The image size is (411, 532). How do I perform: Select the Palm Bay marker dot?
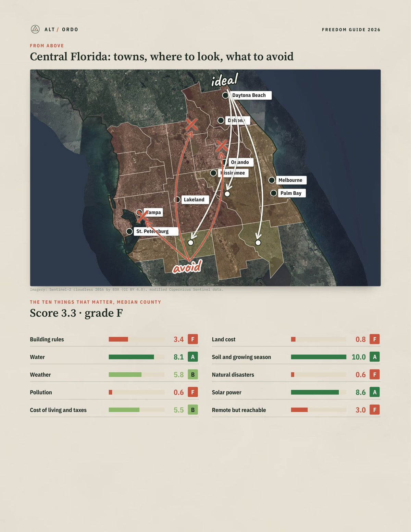tap(273, 193)
